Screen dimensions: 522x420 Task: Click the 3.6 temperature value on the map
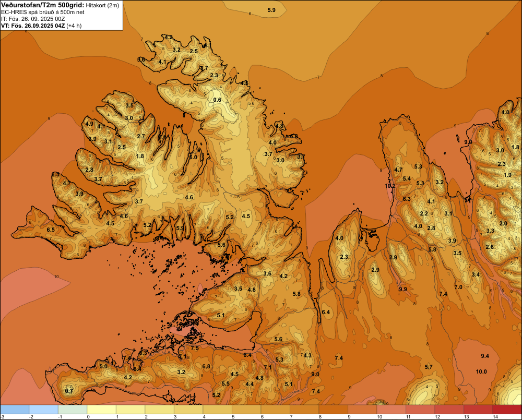267,273
